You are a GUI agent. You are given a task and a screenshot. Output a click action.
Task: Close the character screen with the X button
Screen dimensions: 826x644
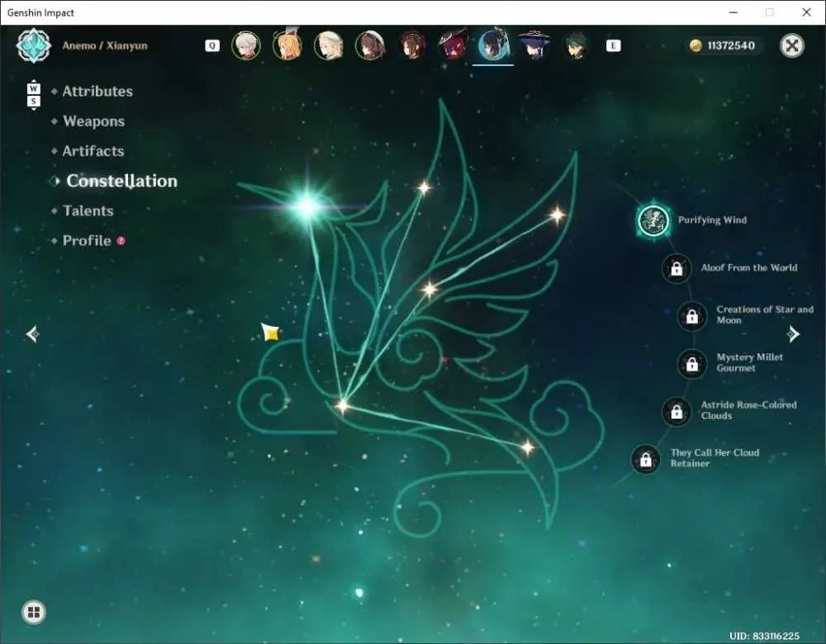pyautogui.click(x=792, y=45)
